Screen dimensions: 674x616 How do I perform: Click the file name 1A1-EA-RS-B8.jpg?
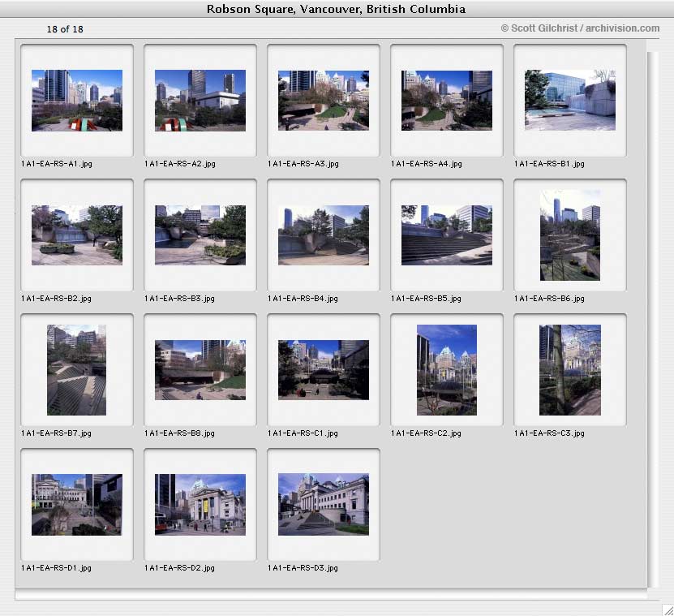coord(179,433)
